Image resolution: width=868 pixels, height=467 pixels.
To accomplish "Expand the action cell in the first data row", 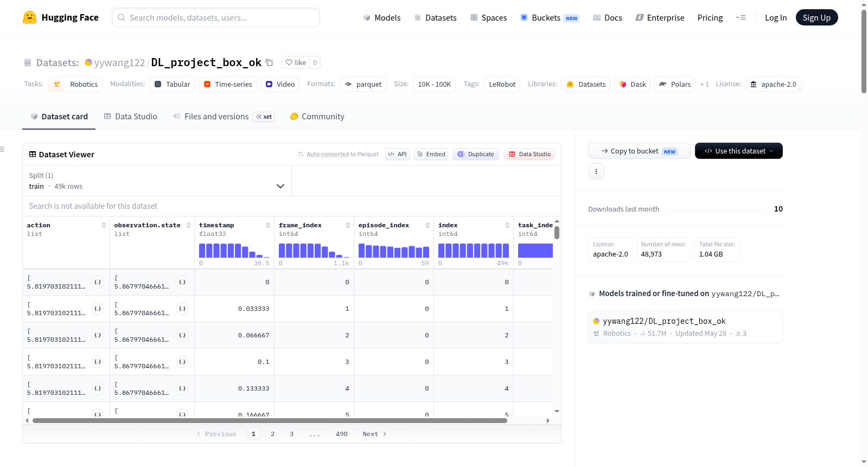I will coord(98,282).
